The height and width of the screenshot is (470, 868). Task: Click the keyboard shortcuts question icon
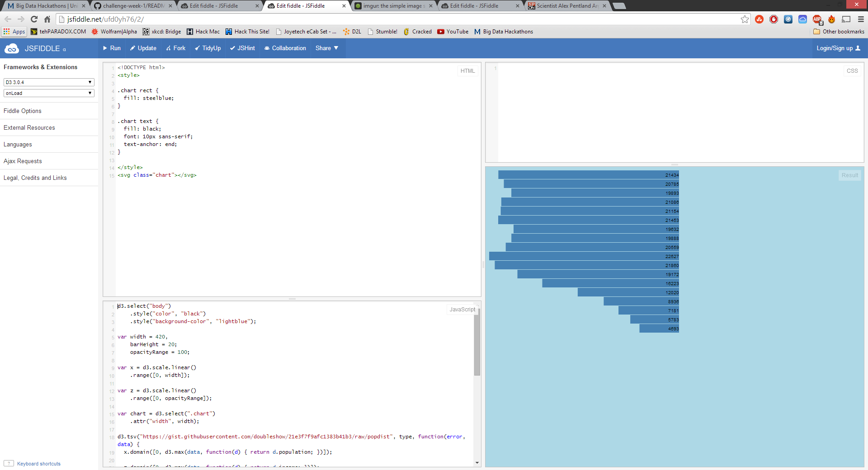click(x=9, y=463)
